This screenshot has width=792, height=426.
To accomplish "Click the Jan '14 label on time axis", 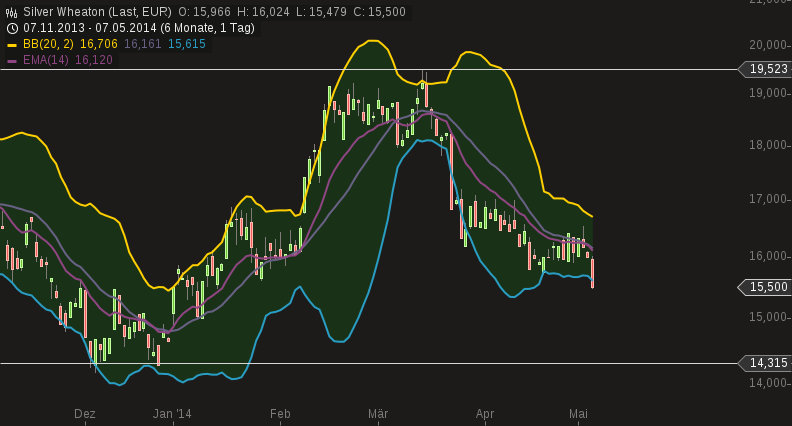I will [172, 413].
